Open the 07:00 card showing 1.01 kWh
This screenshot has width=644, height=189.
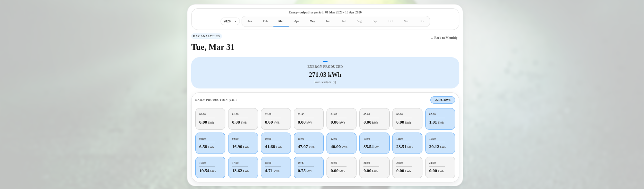click(440, 119)
